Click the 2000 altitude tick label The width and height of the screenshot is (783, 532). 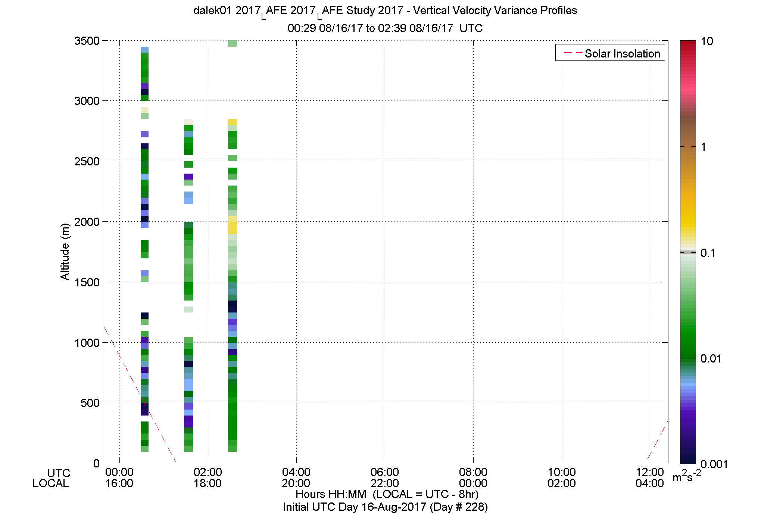pos(87,222)
